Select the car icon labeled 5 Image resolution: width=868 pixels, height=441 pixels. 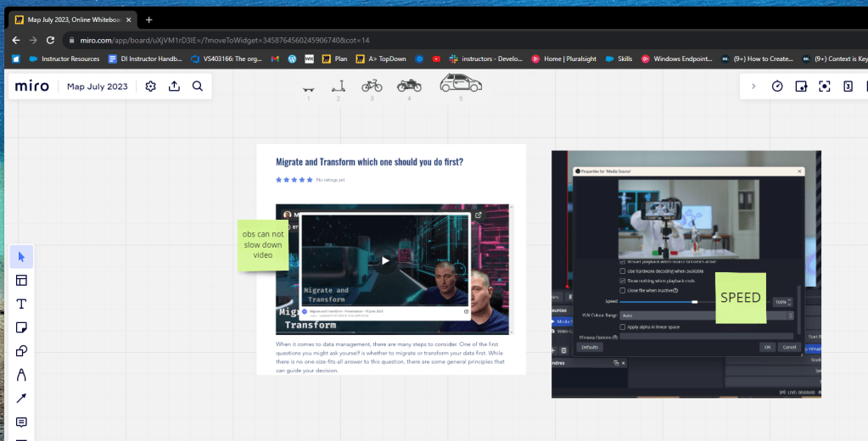[x=461, y=83]
